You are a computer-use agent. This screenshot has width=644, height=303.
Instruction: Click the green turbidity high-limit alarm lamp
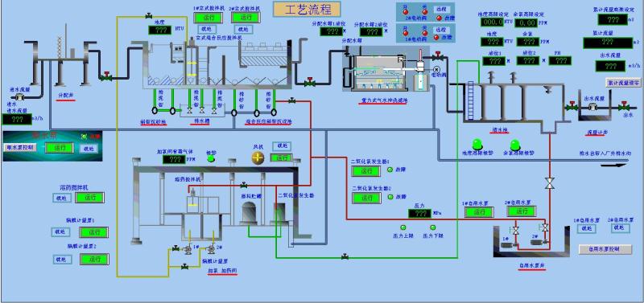[x=477, y=145]
